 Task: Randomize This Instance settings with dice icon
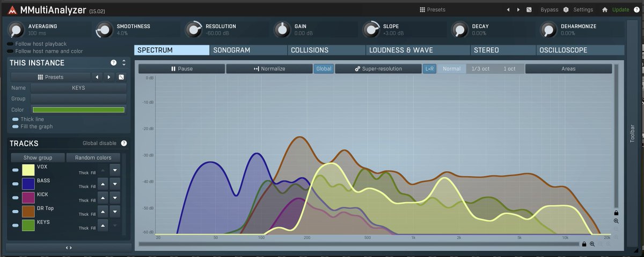[x=122, y=77]
